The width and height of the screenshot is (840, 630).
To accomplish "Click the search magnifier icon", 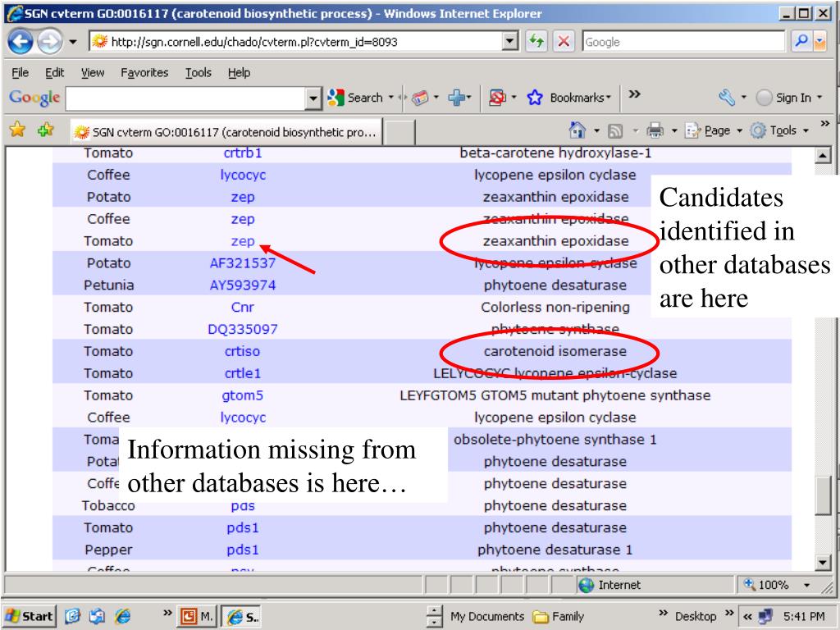I will [801, 41].
